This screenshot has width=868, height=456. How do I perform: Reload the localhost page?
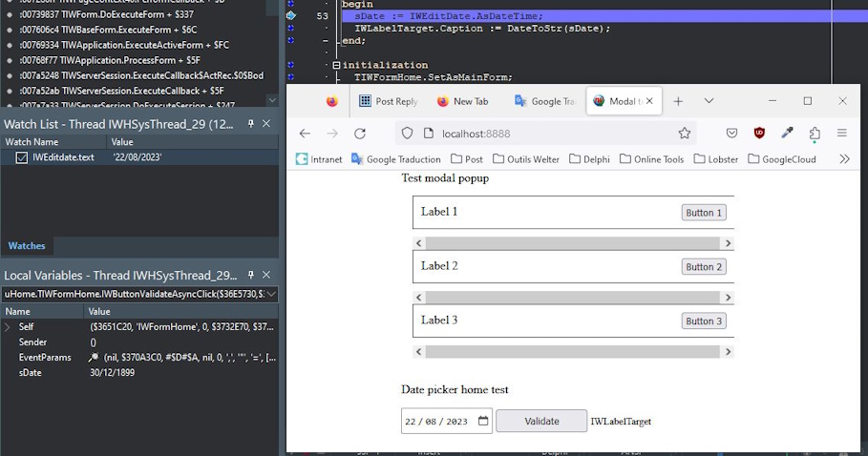(x=360, y=134)
